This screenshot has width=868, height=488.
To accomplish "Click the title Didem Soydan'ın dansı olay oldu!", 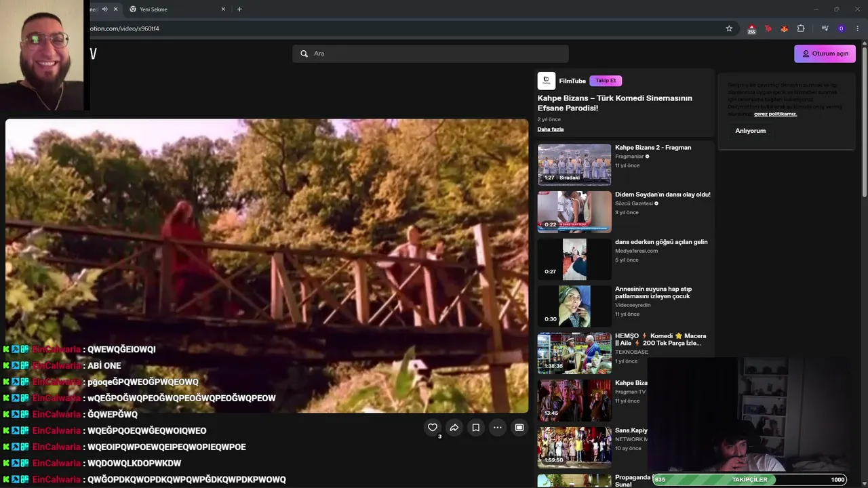I will pyautogui.click(x=663, y=195).
